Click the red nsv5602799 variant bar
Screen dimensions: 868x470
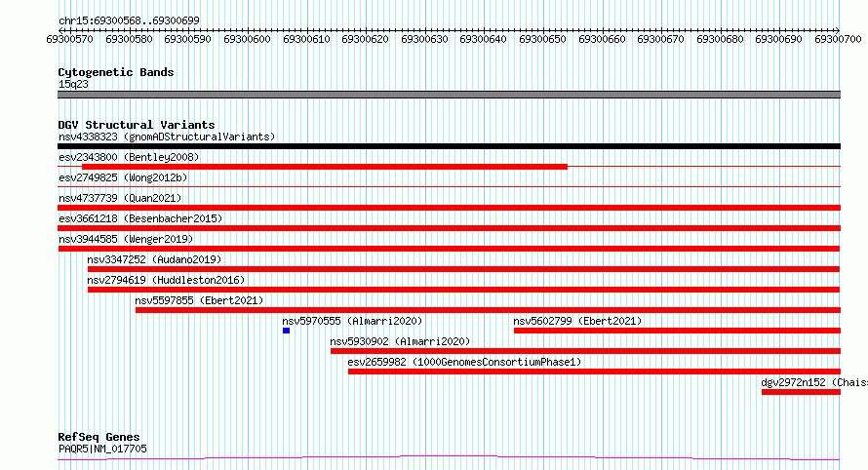pos(677,331)
